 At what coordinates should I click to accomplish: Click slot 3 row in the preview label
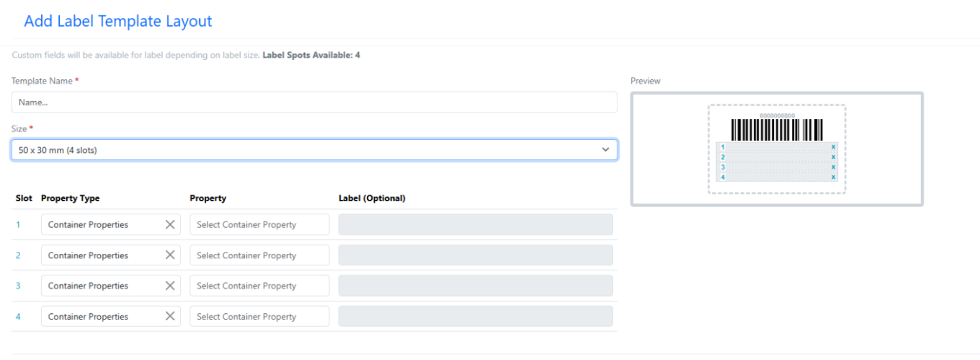click(x=777, y=167)
